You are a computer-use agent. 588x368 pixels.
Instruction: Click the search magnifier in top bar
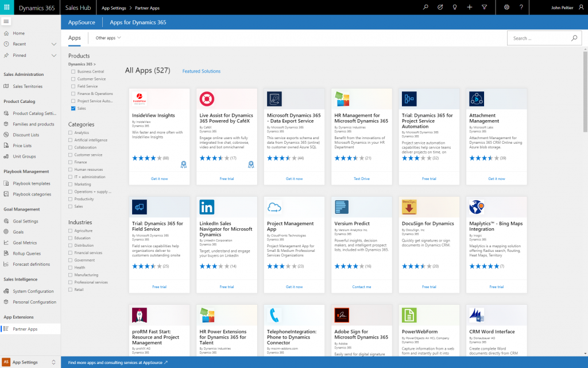424,7
